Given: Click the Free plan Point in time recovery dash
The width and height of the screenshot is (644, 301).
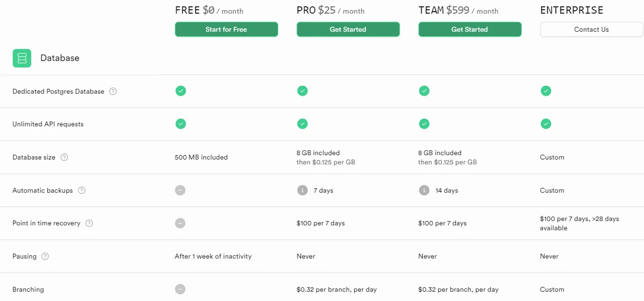Looking at the screenshot, I should coord(180,223).
